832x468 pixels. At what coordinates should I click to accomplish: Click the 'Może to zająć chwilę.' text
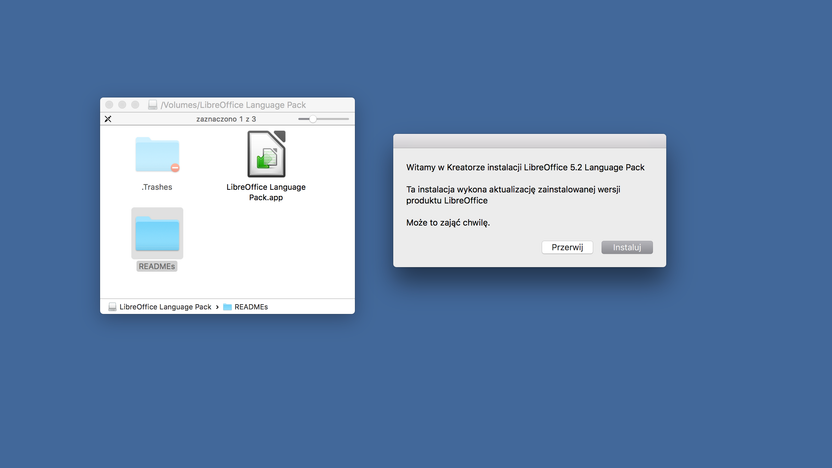pyautogui.click(x=448, y=223)
